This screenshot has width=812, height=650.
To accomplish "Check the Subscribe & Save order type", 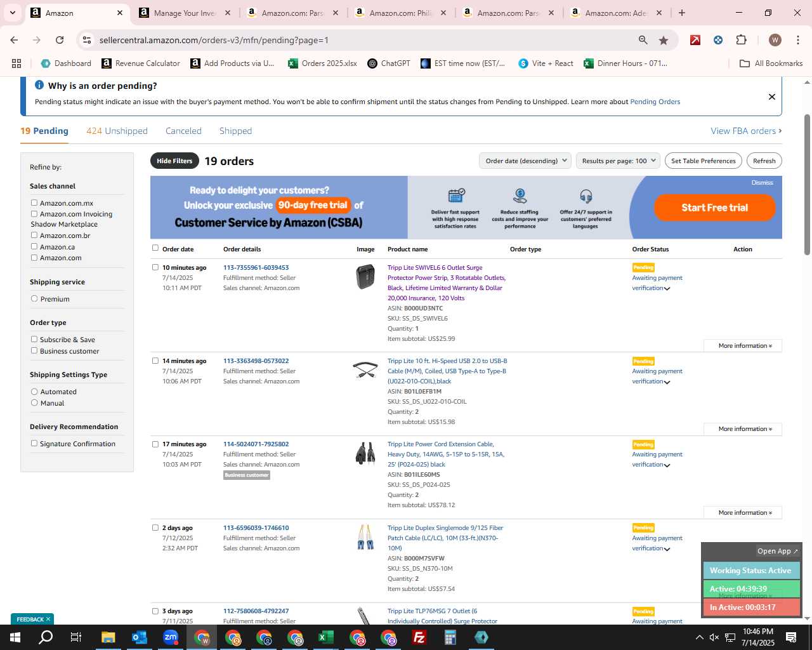I will (x=34, y=340).
